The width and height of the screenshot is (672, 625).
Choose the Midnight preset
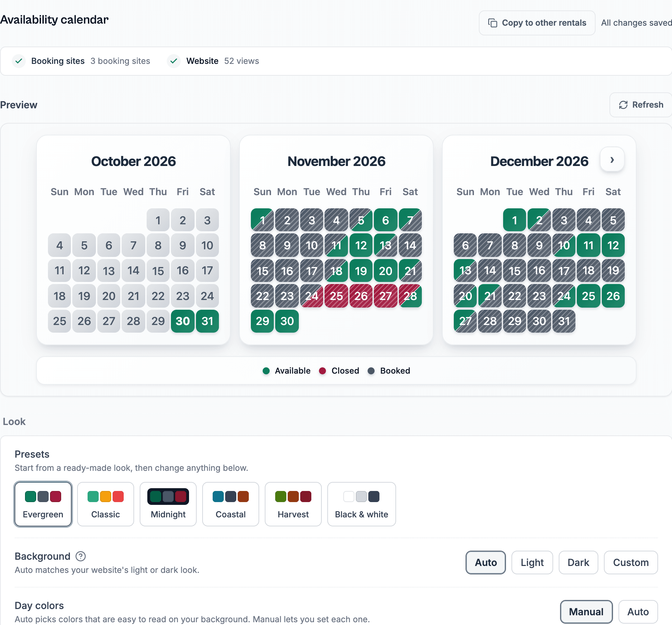point(168,504)
